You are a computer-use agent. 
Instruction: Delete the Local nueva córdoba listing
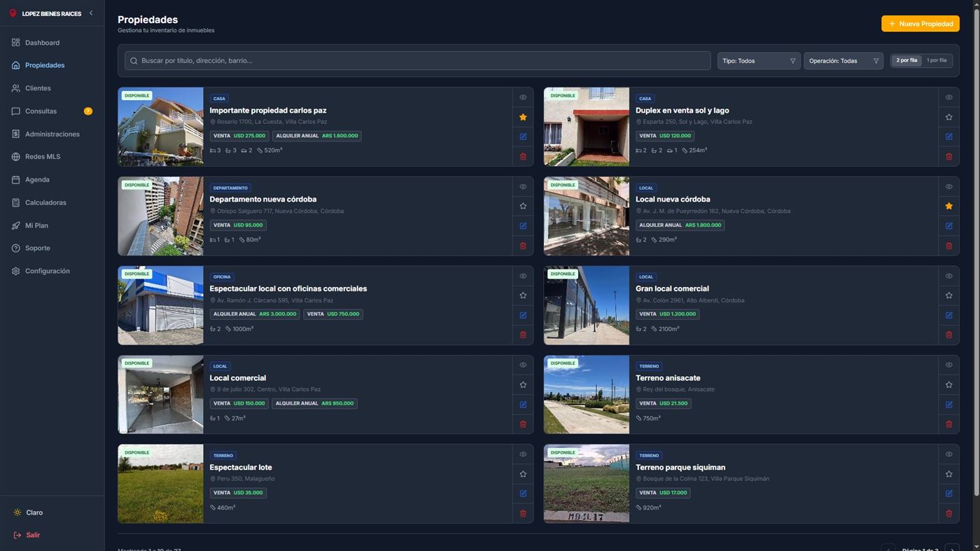coord(948,246)
